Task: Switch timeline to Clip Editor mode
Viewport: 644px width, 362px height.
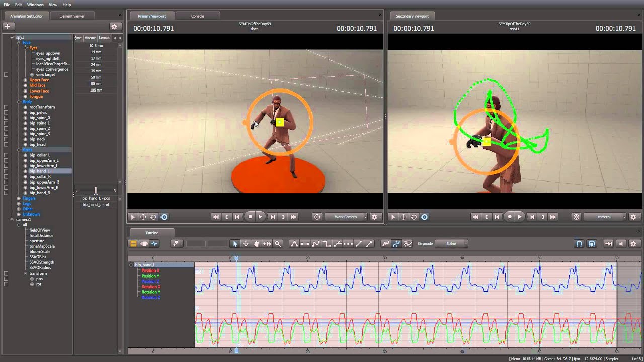Action: (x=133, y=244)
